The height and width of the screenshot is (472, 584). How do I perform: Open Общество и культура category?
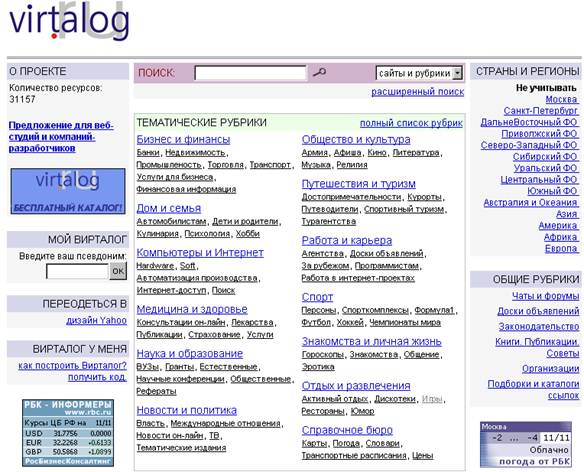point(356,139)
